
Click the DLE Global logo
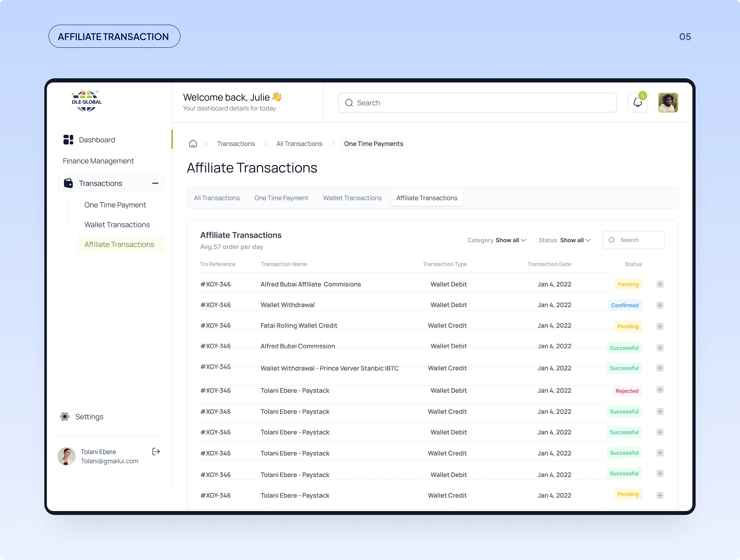pyautogui.click(x=87, y=101)
